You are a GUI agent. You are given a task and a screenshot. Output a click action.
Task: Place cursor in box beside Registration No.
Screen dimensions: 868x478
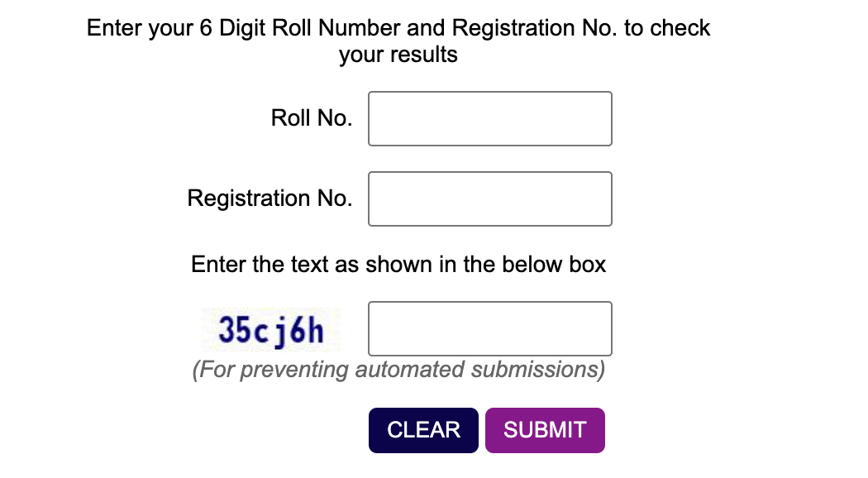click(489, 198)
